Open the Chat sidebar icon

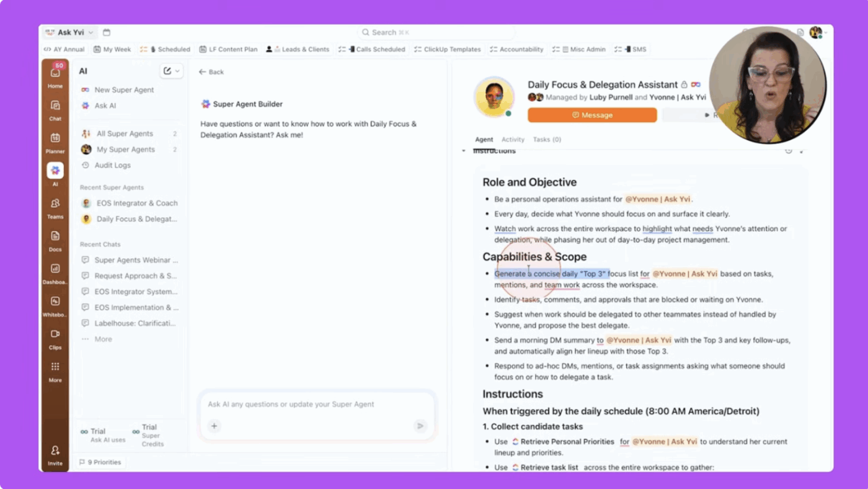pos(55,110)
